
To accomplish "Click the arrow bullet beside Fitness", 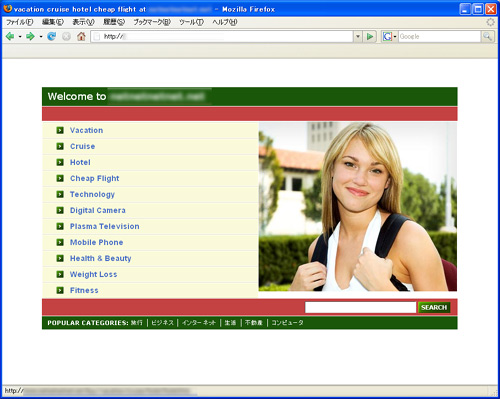I will 60,290.
